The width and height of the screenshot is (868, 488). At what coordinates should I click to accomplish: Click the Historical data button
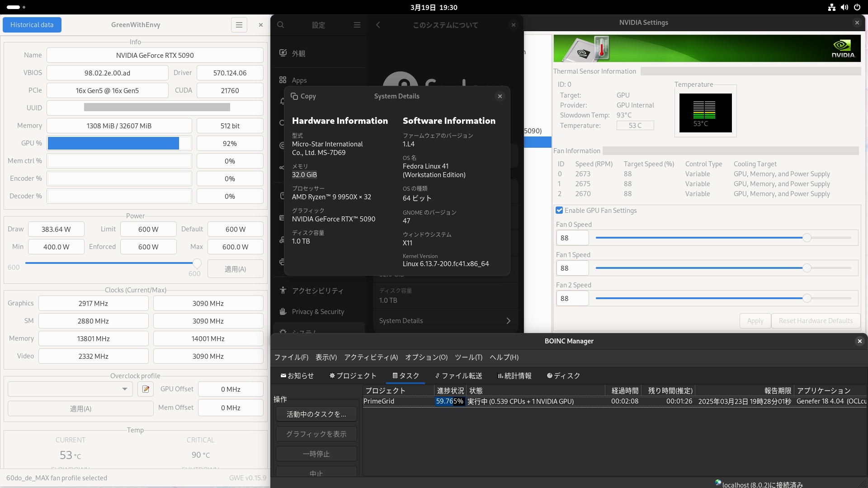32,25
